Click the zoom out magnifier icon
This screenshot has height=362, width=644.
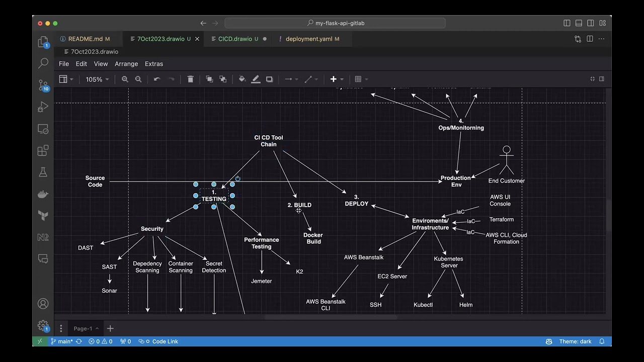[x=138, y=79]
